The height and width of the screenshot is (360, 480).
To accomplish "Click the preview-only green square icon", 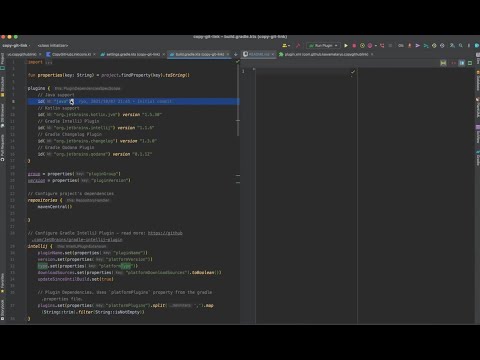I will click(x=470, y=63).
